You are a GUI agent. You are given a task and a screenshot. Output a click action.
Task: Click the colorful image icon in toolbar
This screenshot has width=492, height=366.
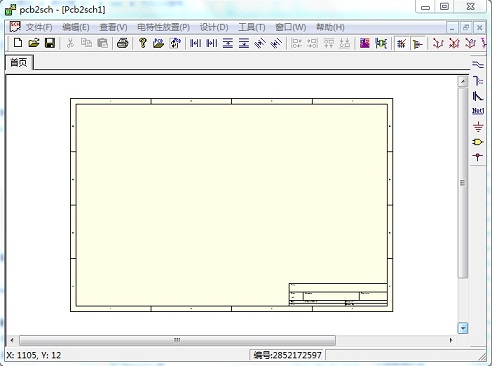[x=365, y=43]
